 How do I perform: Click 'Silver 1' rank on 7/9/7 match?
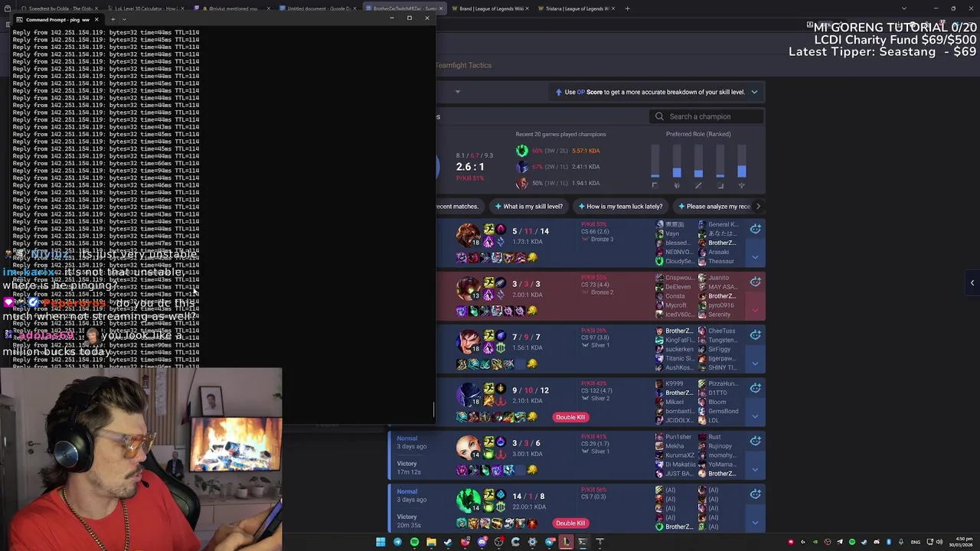coord(599,345)
